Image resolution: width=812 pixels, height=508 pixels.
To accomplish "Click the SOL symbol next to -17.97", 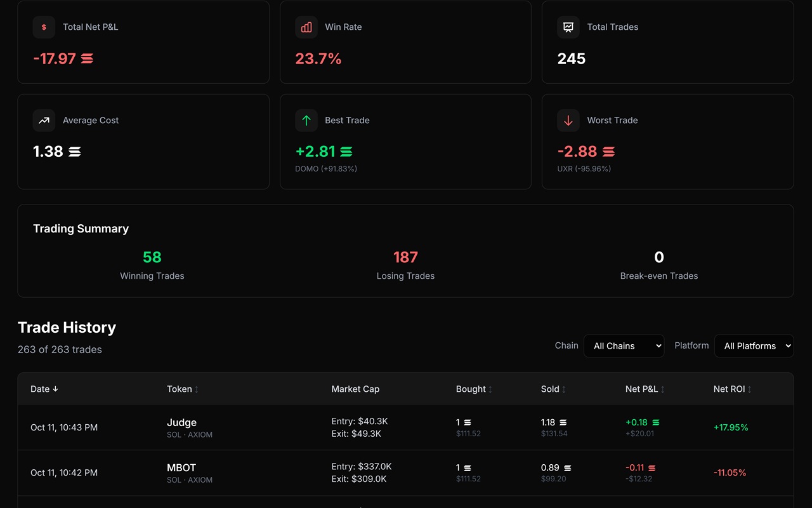I will point(87,59).
